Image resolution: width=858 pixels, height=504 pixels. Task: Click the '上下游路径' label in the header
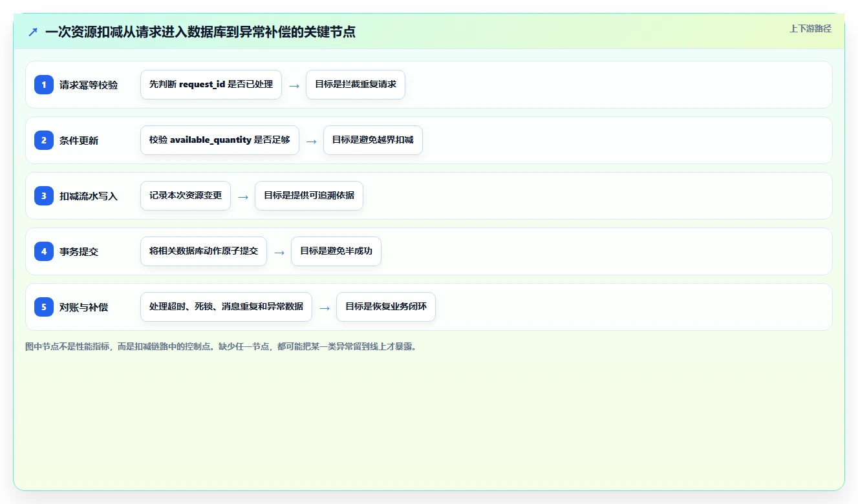pos(810,28)
